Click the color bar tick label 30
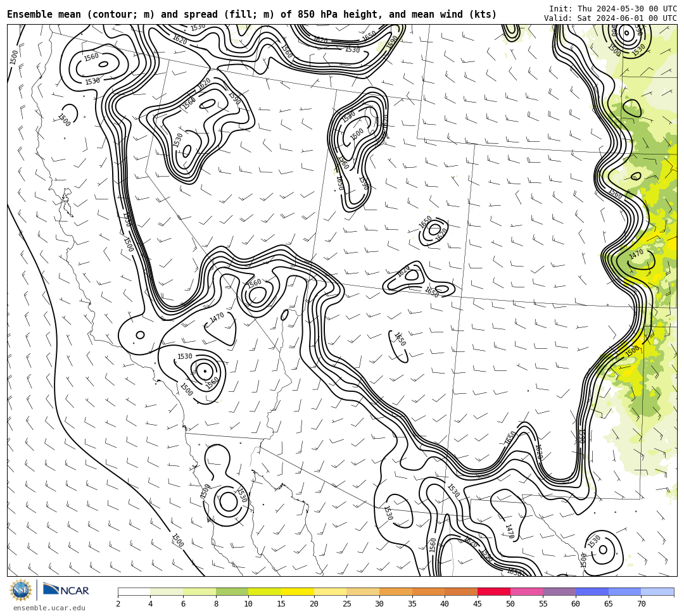Viewport: 684px width, 616px height. [379, 604]
